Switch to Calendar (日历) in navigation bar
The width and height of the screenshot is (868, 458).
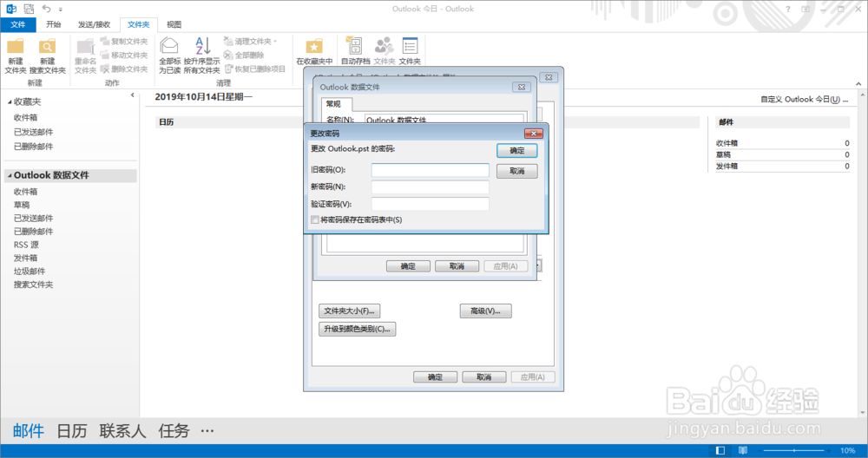tap(72, 431)
